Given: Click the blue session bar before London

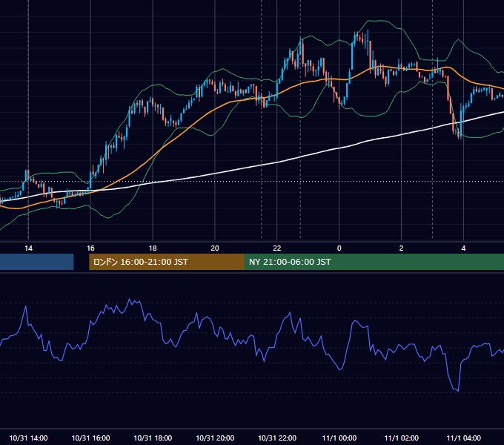Looking at the screenshot, I should [x=36, y=262].
